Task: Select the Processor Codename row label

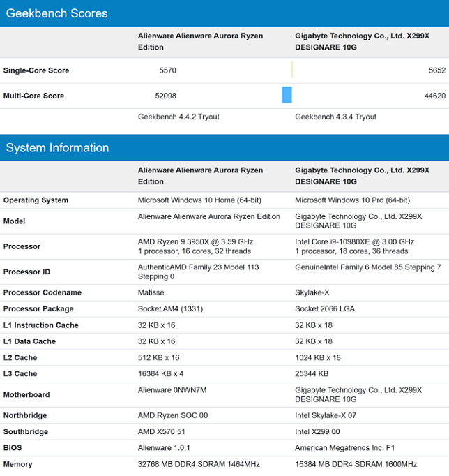Action: pyautogui.click(x=43, y=292)
